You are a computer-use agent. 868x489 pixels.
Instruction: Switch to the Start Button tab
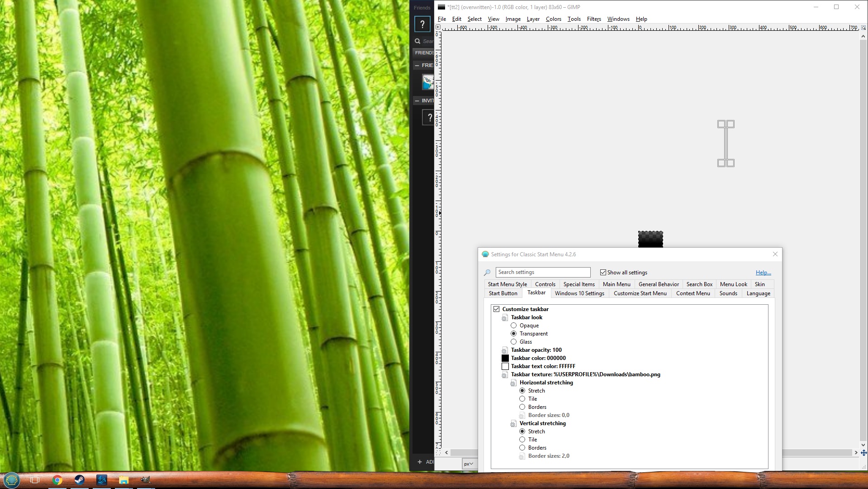click(x=503, y=293)
